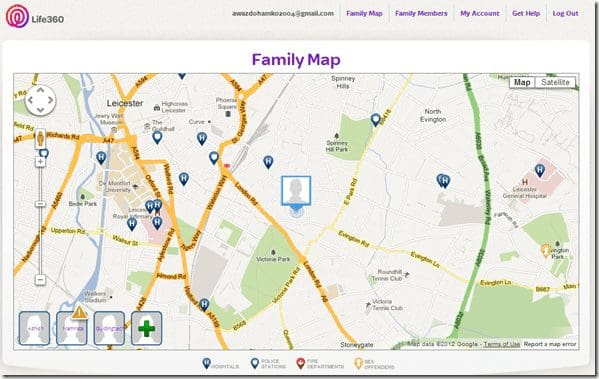Click the account email address in header

tap(283, 13)
